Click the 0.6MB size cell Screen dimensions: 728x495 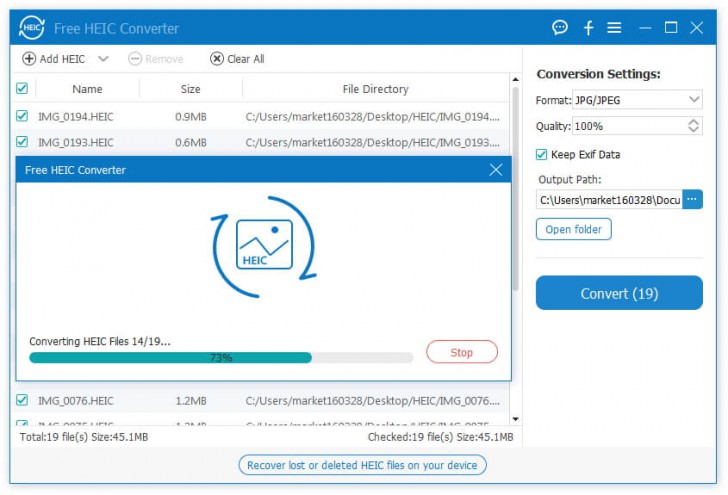point(190,143)
